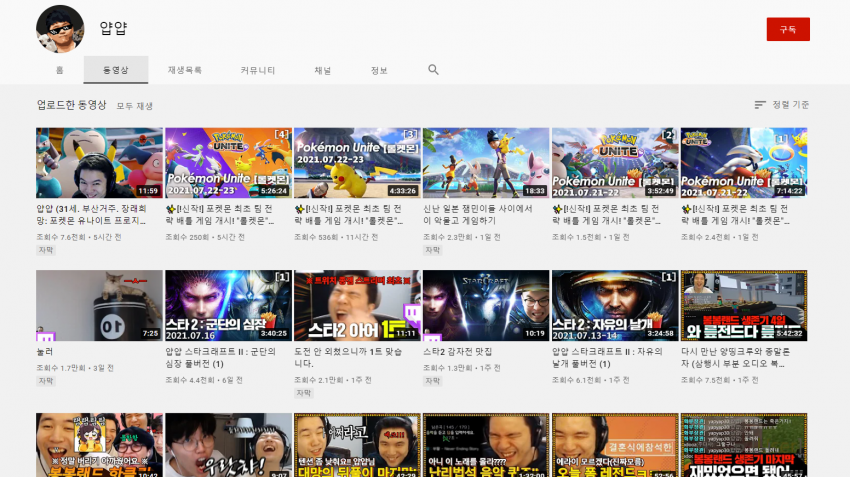Open the 7:25 cat video thumbnail

[99, 306]
